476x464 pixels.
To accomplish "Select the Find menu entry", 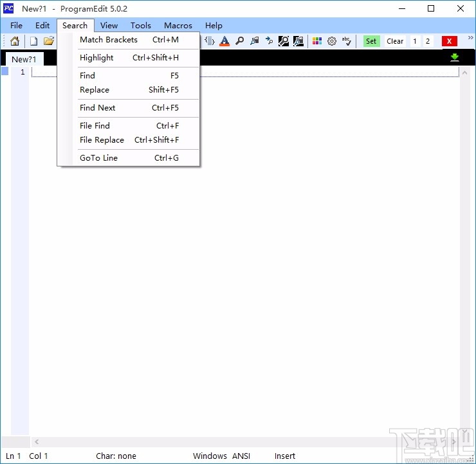I will coord(129,76).
